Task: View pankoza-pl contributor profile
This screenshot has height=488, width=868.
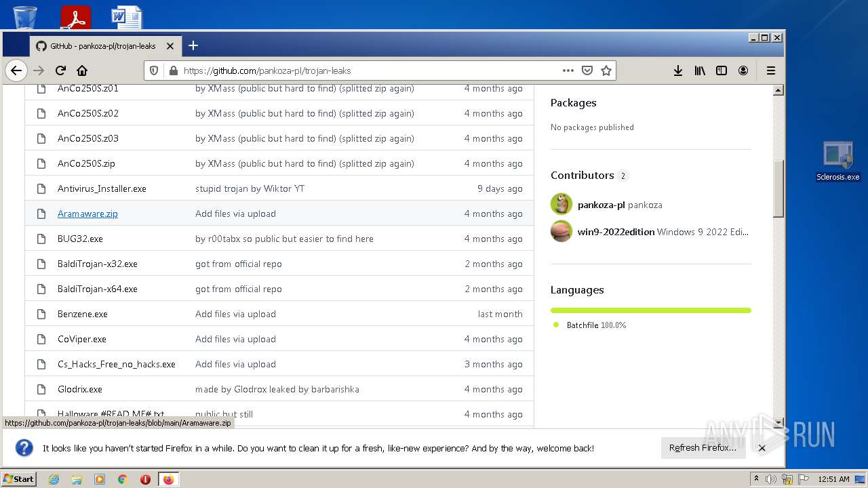Action: point(601,205)
